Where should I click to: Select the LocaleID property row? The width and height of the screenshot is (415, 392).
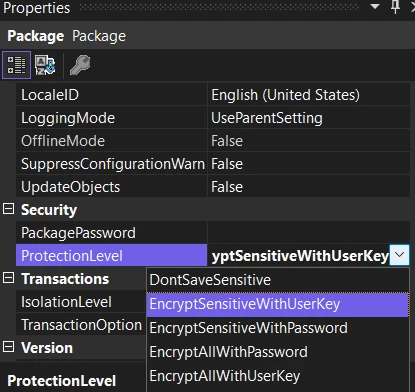click(213, 95)
